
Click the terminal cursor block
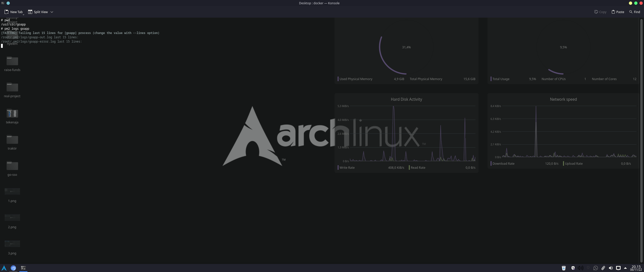point(2,46)
